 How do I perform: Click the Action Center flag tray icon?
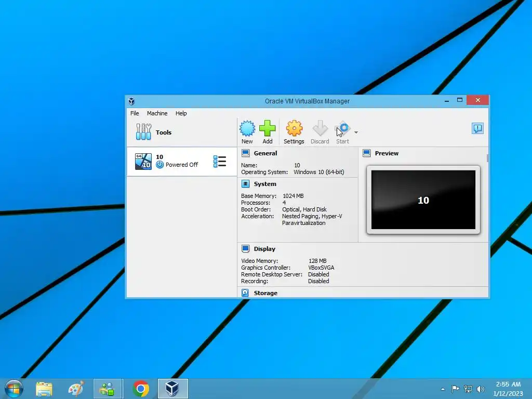[455, 389]
